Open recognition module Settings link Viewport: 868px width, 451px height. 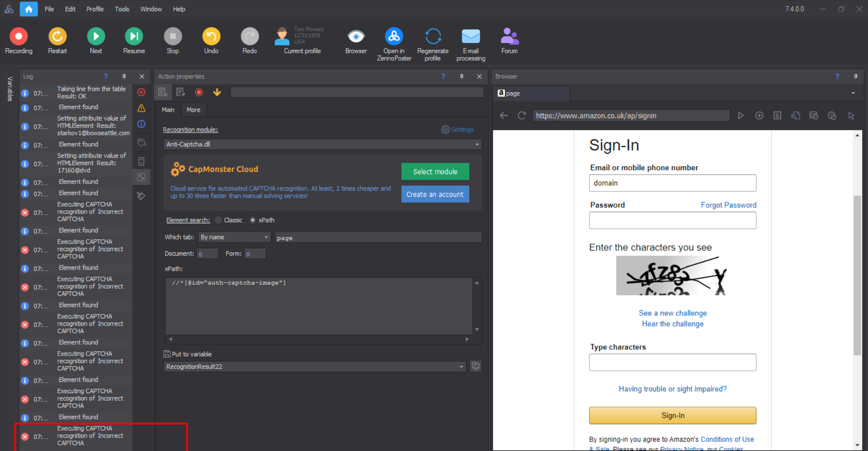point(457,130)
